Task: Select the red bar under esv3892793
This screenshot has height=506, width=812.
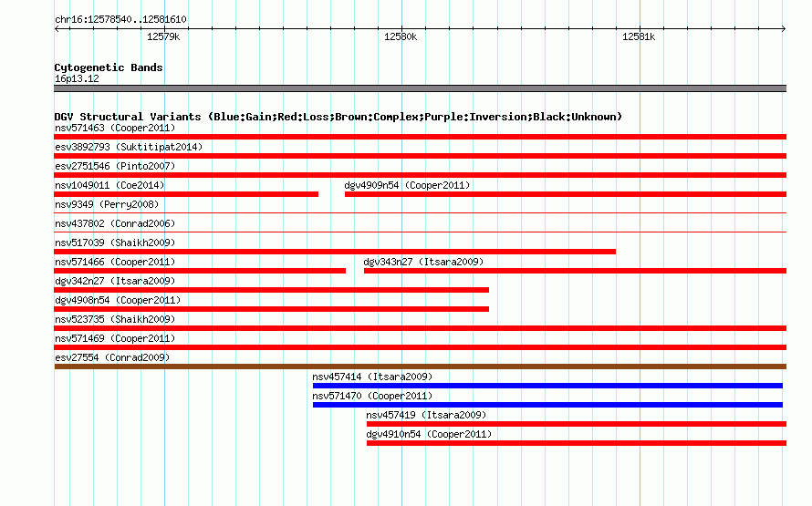Action: pyautogui.click(x=420, y=156)
